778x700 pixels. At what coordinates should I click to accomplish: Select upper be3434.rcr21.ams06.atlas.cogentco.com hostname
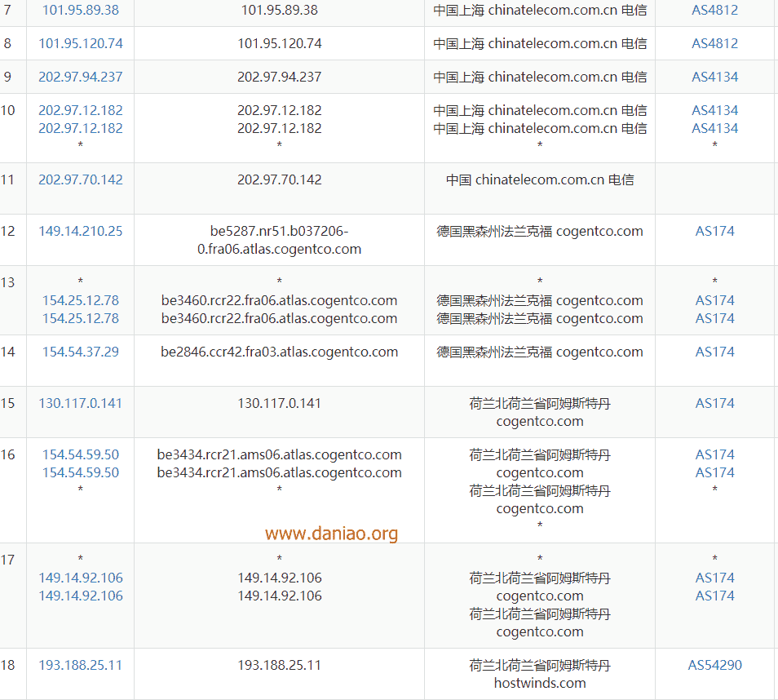click(280, 454)
